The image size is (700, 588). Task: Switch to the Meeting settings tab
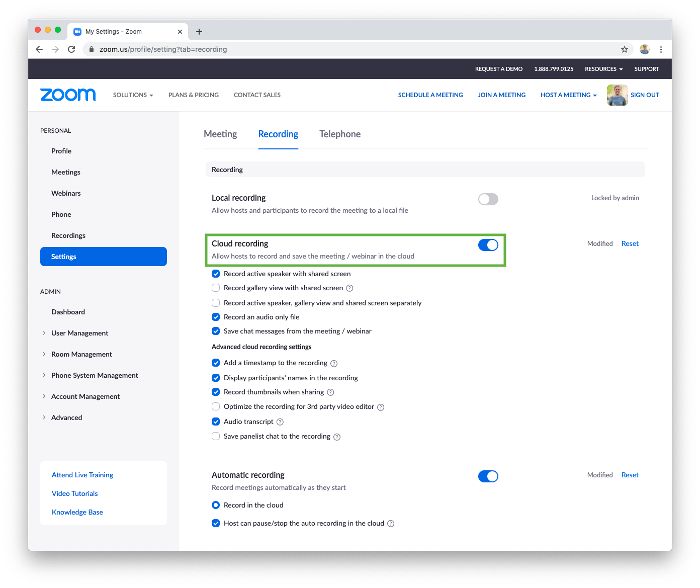click(220, 134)
